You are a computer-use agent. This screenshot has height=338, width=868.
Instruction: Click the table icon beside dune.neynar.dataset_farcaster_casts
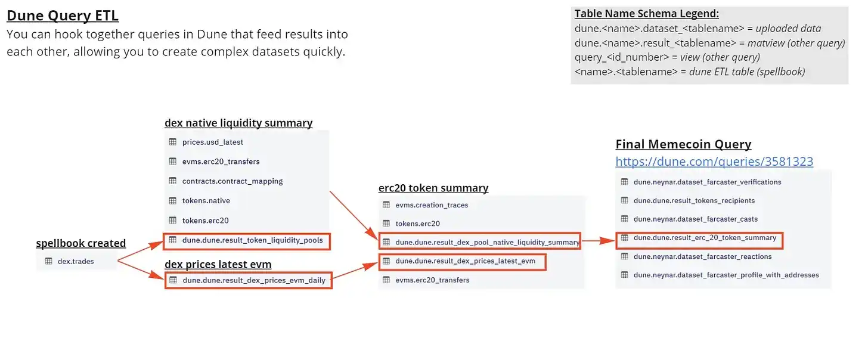624,219
